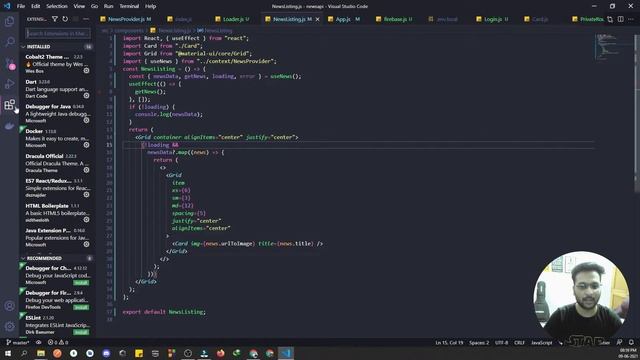Click the search extensions input field
Screen dimensions: 640x360
[58, 33]
